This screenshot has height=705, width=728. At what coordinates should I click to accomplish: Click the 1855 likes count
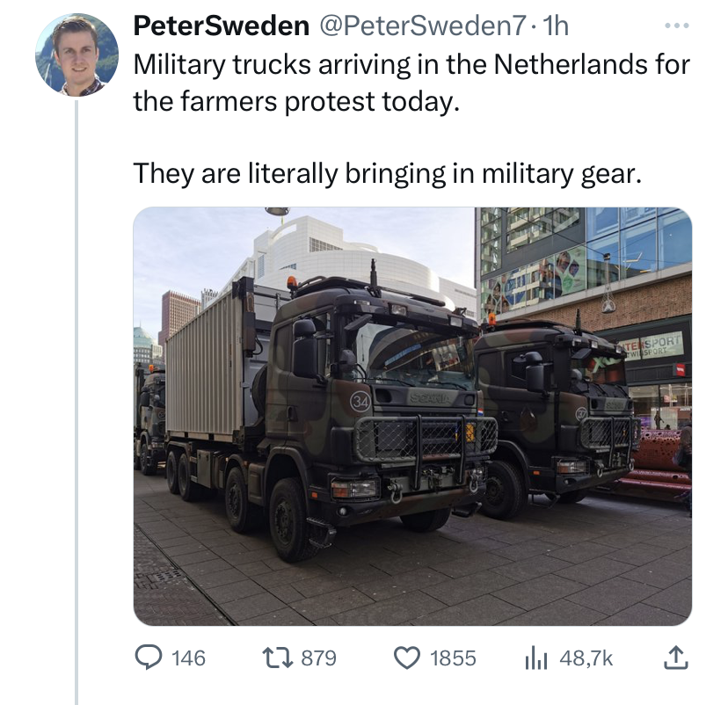tap(453, 658)
